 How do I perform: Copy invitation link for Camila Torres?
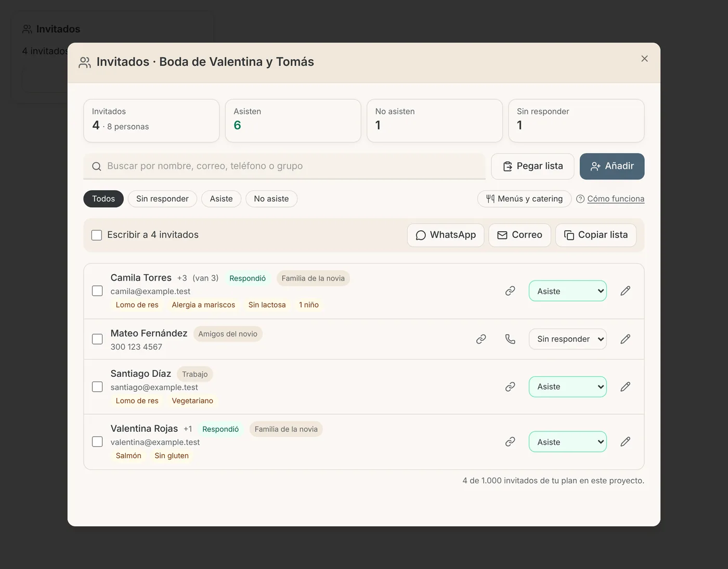pos(510,291)
